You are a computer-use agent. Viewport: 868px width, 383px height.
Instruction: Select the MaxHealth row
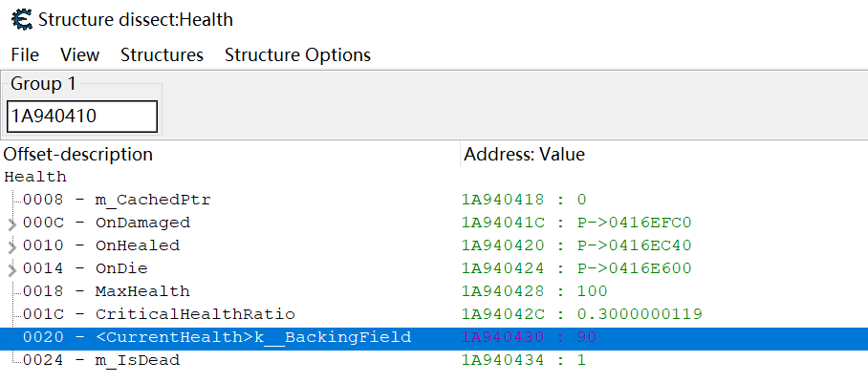pos(141,291)
